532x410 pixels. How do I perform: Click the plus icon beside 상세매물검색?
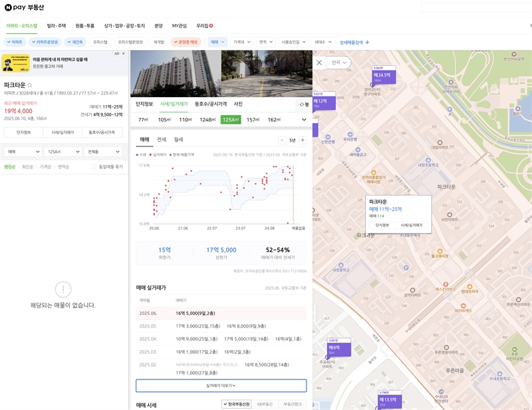pos(367,42)
